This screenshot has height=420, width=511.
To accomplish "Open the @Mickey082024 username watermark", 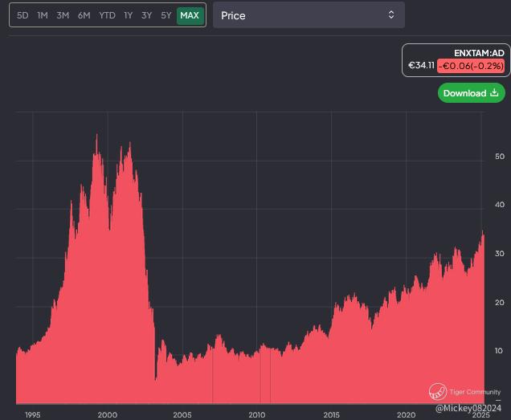I will coord(469,408).
